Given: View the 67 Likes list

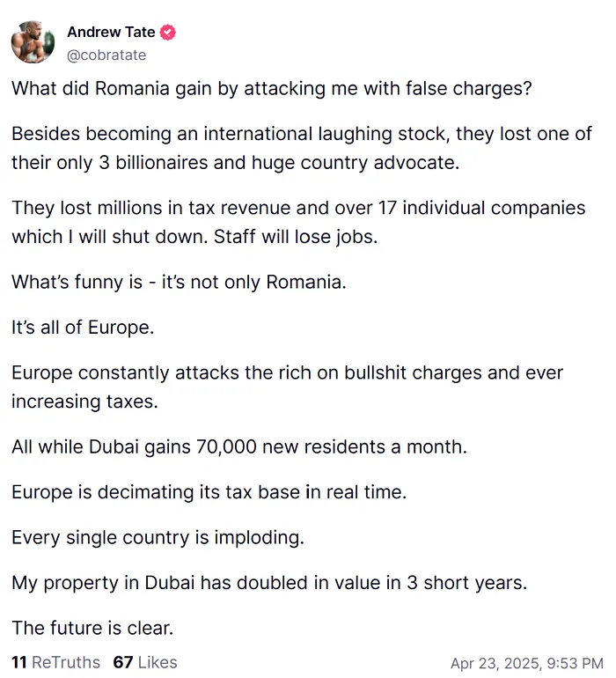Looking at the screenshot, I should (x=145, y=662).
